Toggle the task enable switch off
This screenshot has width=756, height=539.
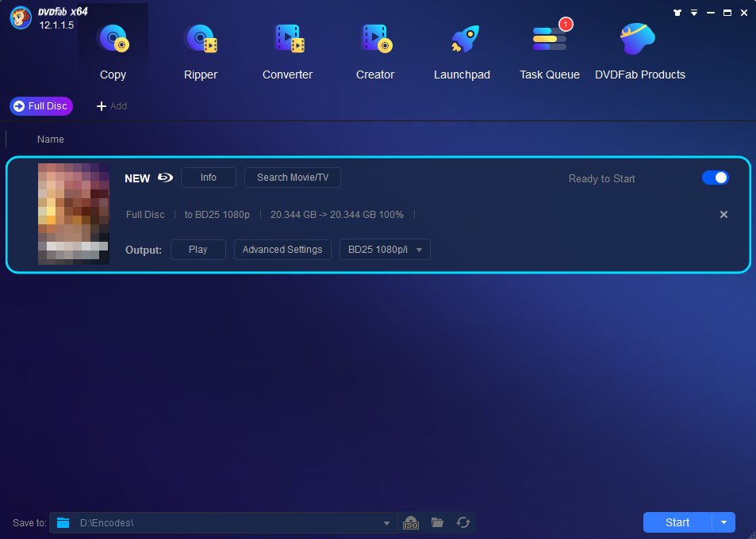pos(715,178)
